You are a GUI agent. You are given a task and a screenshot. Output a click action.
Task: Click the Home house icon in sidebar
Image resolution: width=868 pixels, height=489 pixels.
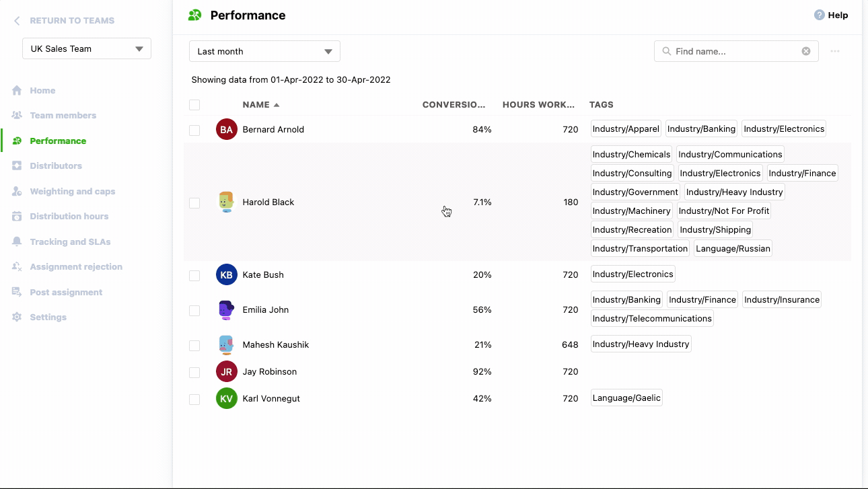click(17, 90)
